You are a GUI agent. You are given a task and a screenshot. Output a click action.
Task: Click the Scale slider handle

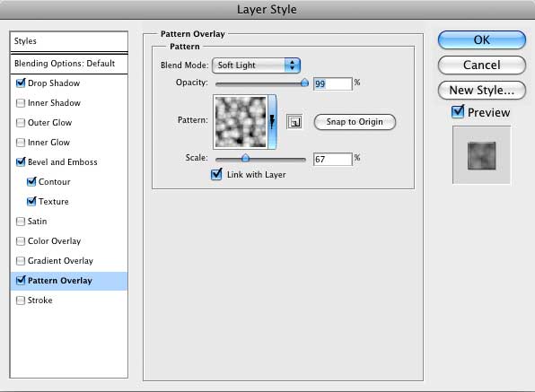click(245, 158)
